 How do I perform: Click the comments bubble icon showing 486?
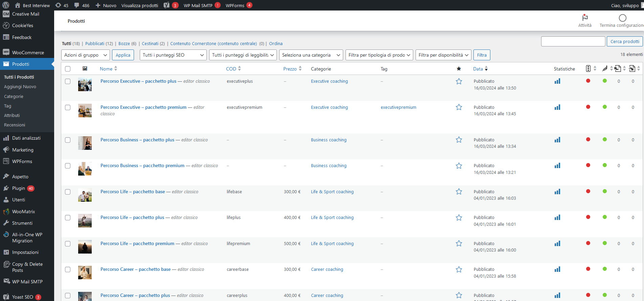coord(77,5)
